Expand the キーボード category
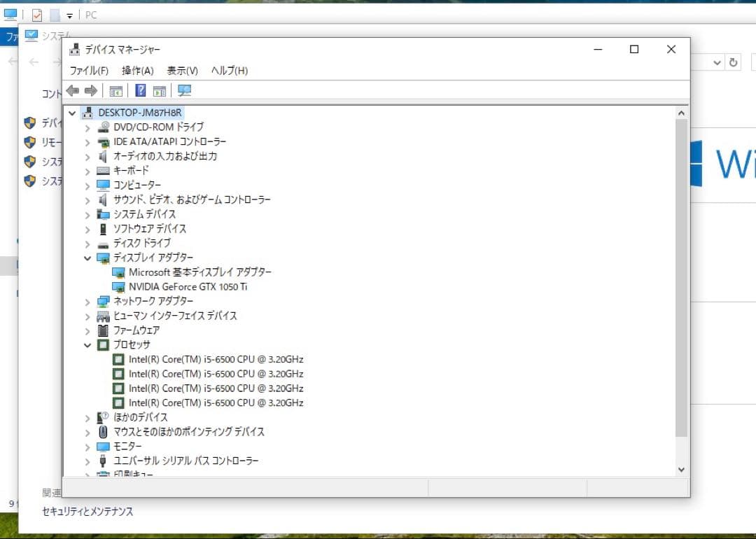756x539 pixels. point(87,171)
